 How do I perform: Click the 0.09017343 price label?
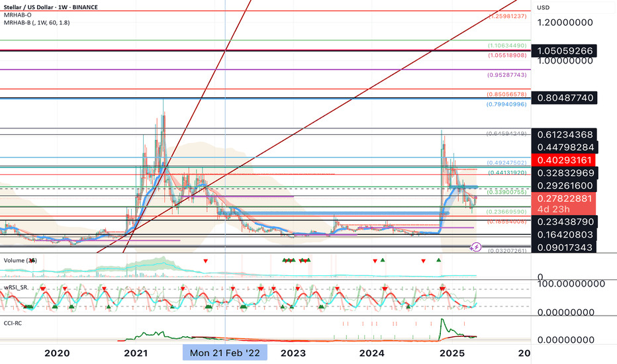[564, 248]
